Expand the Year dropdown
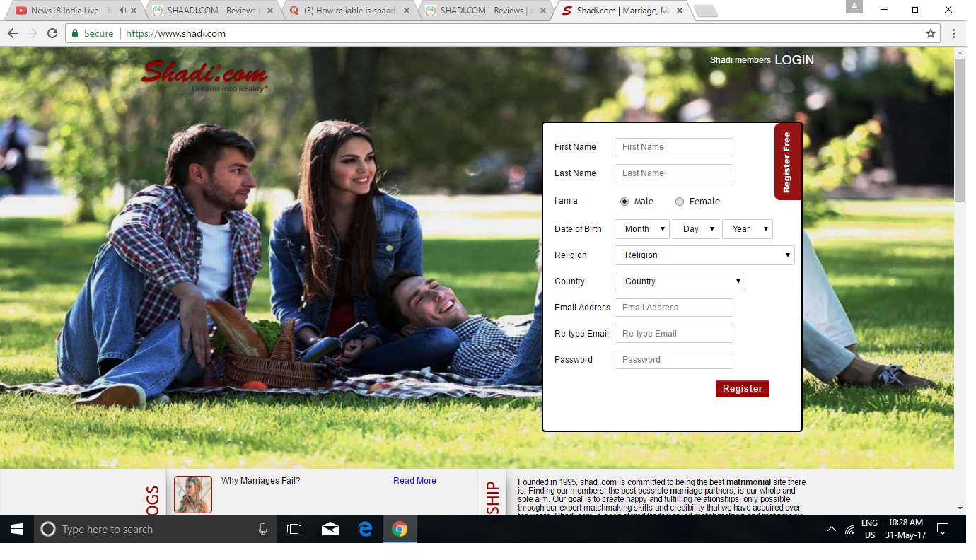 747,229
